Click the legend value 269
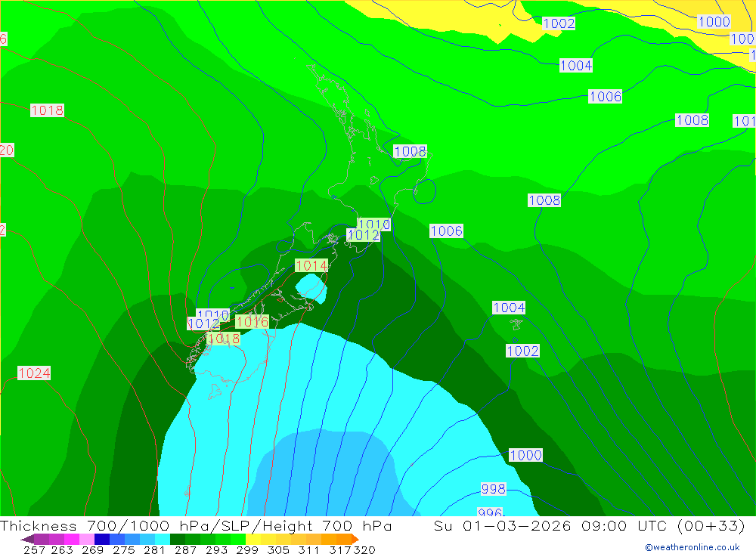 (92, 549)
